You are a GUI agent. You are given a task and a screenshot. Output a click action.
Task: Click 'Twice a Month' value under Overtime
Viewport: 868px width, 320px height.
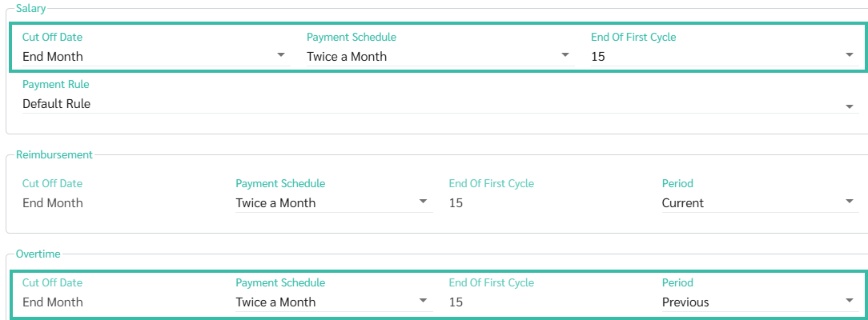(275, 302)
